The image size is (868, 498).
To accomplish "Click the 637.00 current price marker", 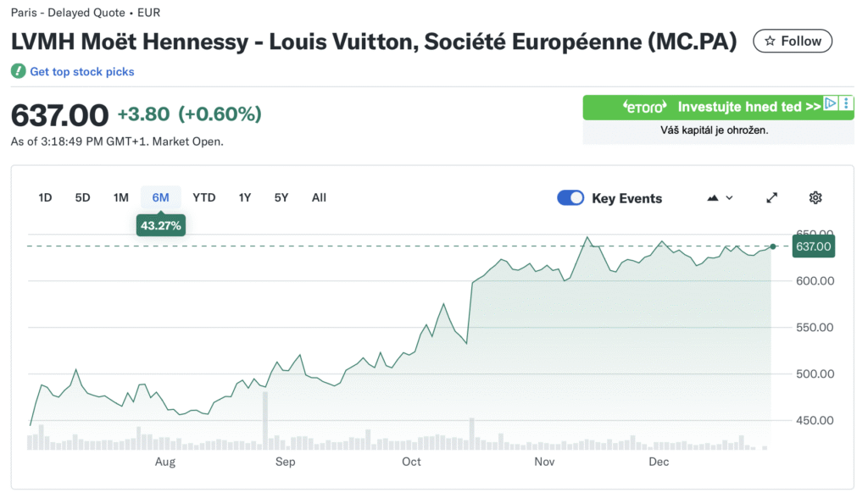I will click(813, 246).
